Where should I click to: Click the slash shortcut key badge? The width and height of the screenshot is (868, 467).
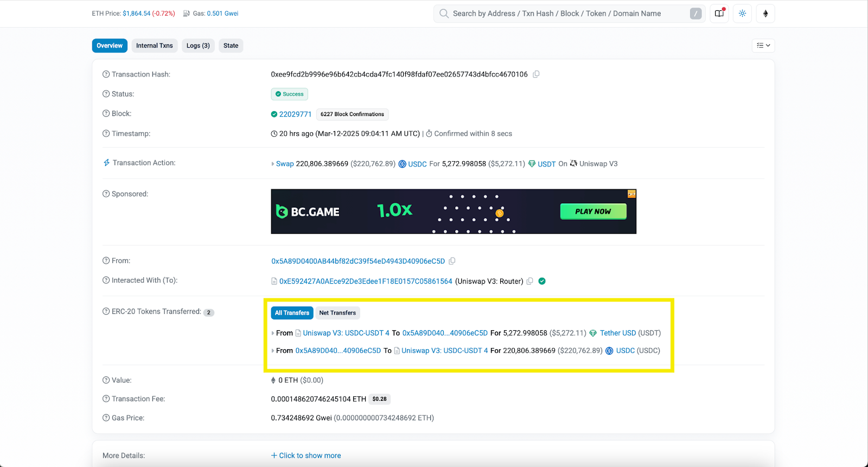point(695,14)
